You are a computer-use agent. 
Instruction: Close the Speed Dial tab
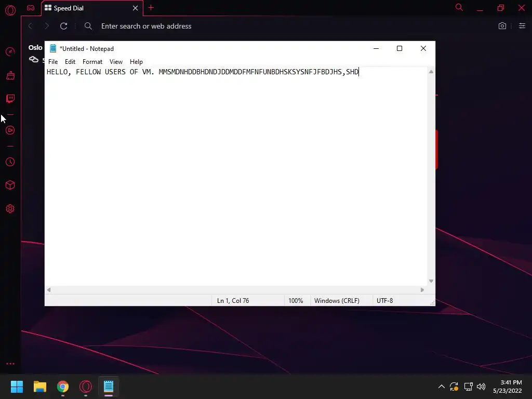click(x=135, y=8)
